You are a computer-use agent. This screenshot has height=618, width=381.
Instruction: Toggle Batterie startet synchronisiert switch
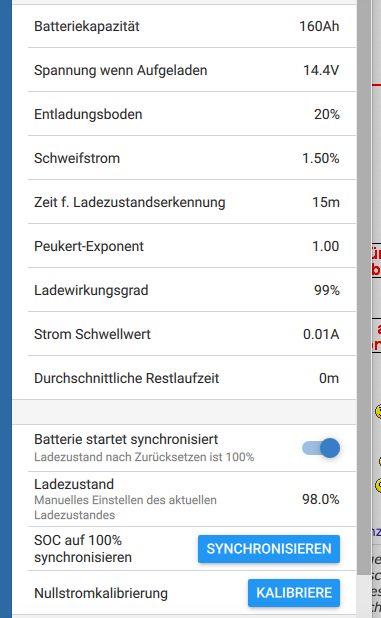[x=321, y=448]
